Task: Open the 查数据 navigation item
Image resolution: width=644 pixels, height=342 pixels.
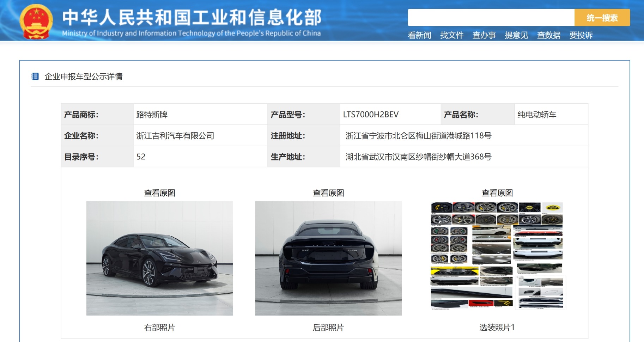Action: click(548, 35)
